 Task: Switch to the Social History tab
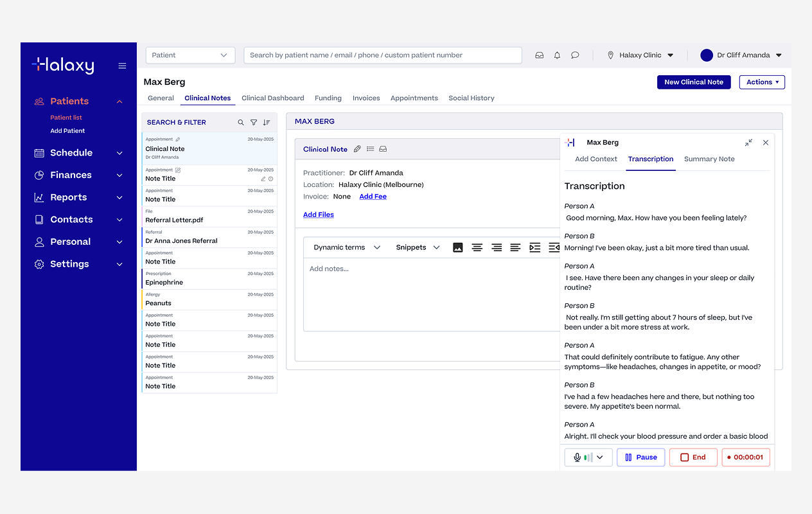pos(472,98)
